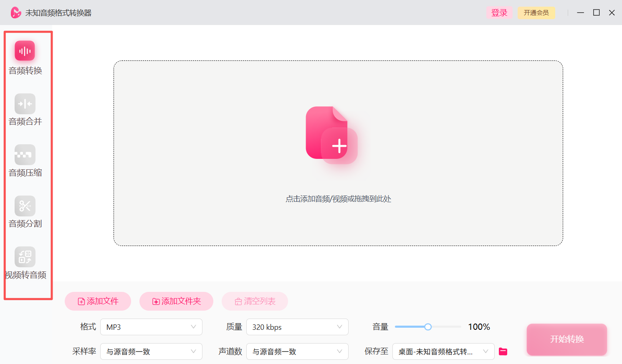
Task: Close the application window
Action: 612,13
